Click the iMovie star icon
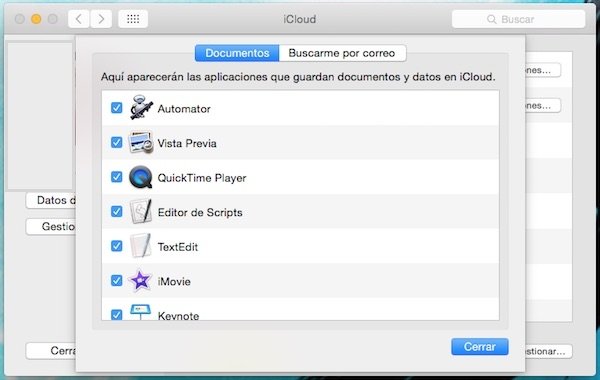Image resolution: width=600 pixels, height=380 pixels. (140, 281)
